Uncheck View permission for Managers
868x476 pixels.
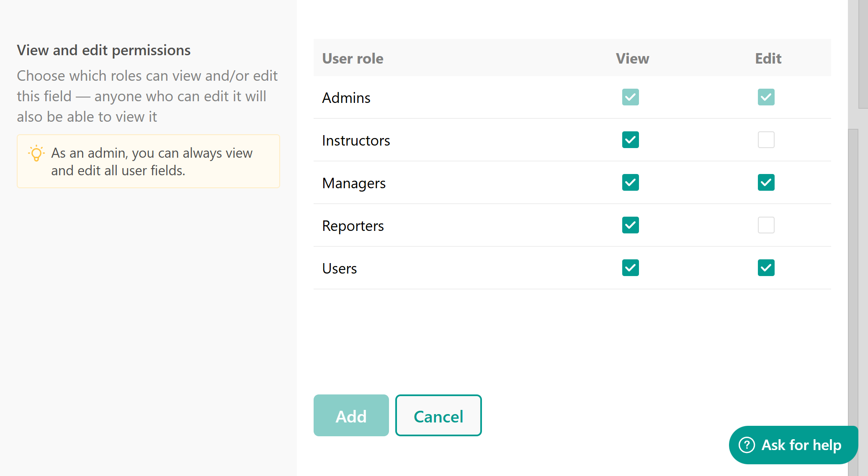pos(630,182)
